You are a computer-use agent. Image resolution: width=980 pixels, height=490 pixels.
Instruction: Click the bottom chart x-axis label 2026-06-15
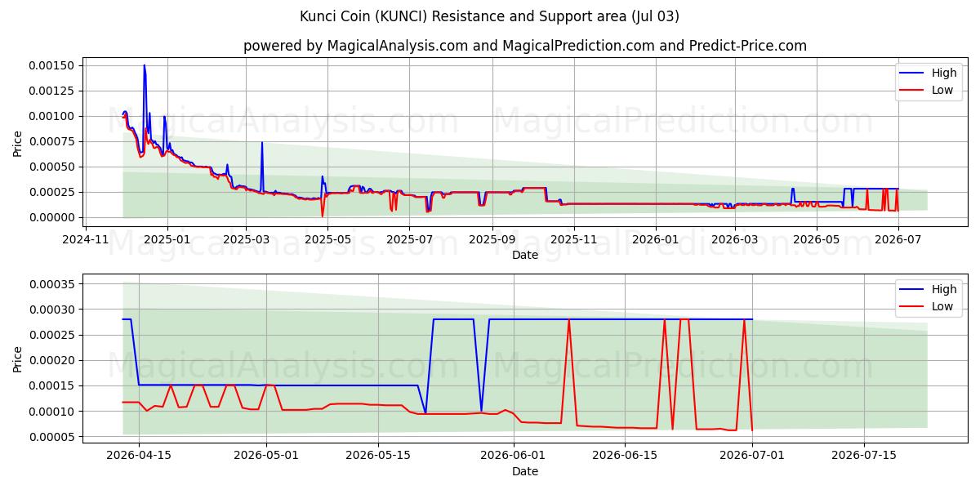pyautogui.click(x=626, y=456)
